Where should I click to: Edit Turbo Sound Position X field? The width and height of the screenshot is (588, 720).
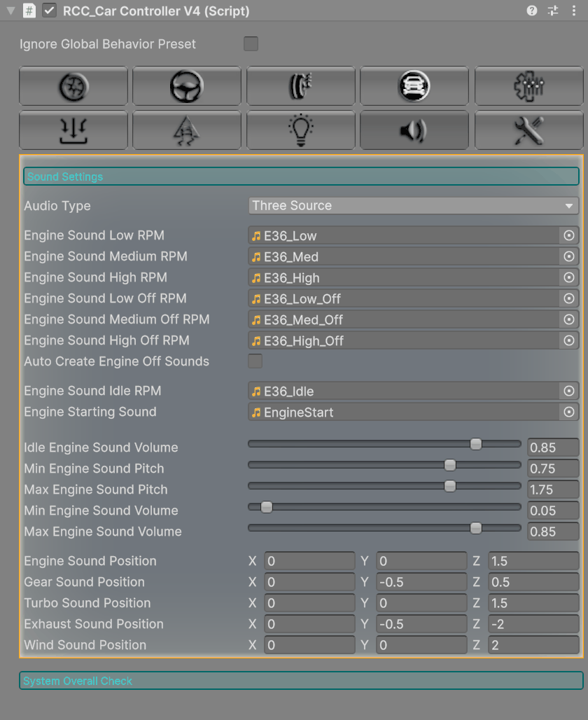(x=309, y=603)
